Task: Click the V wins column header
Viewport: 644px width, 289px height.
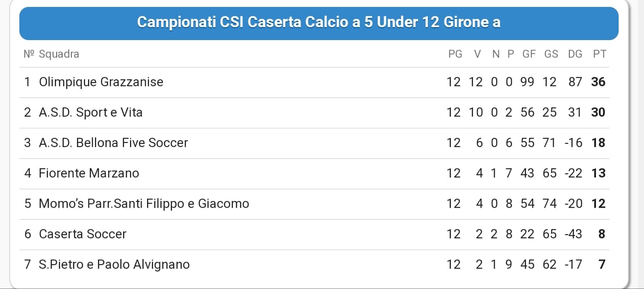Action: click(478, 54)
